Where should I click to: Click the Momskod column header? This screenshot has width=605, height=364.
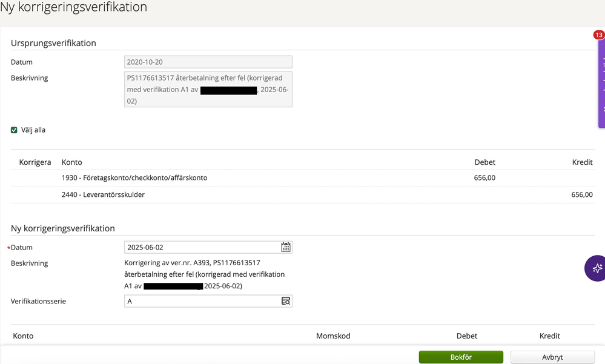[x=333, y=336]
